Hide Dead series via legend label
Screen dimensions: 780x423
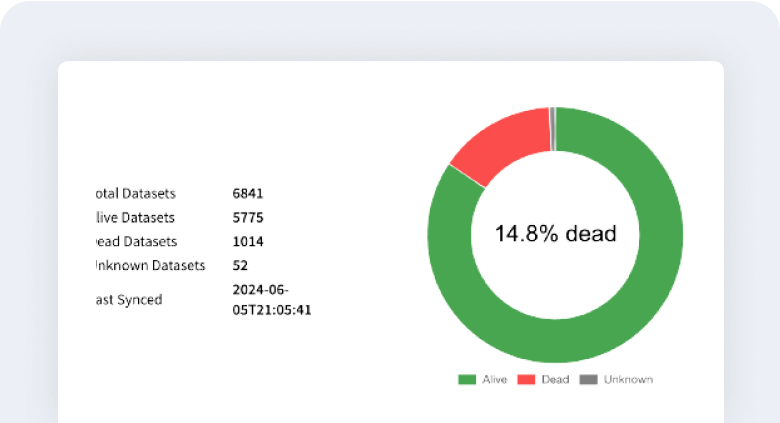point(555,380)
